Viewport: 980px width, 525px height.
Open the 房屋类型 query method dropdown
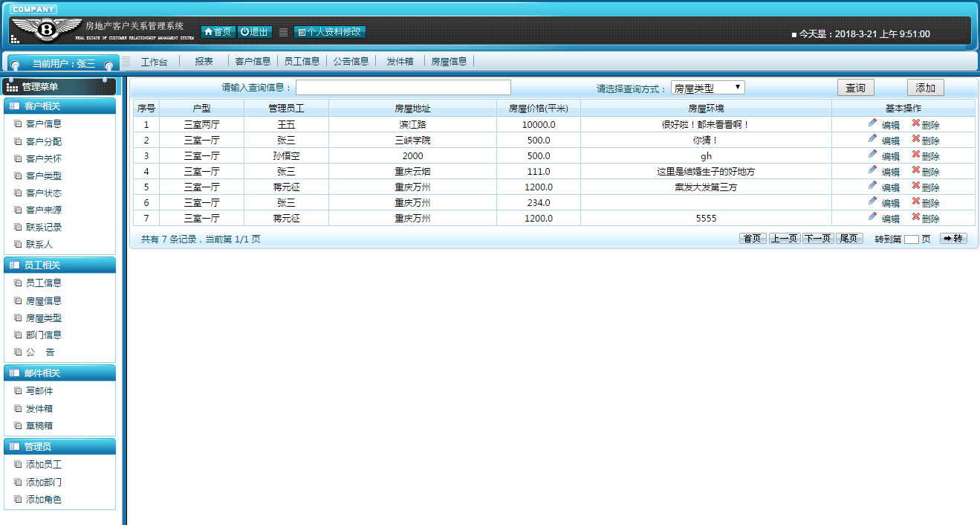point(707,88)
